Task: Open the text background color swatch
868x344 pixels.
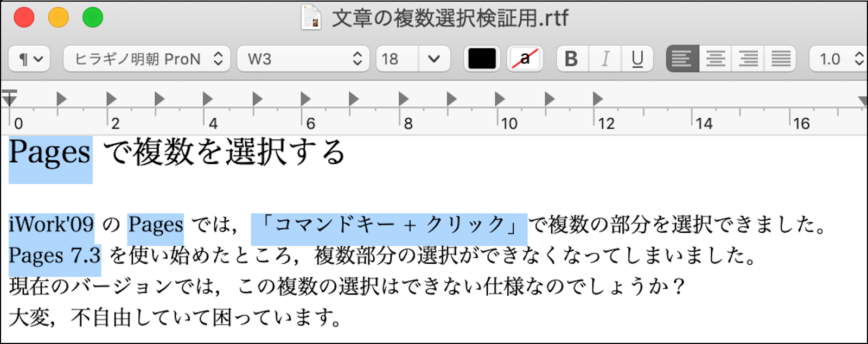Action: click(x=525, y=59)
